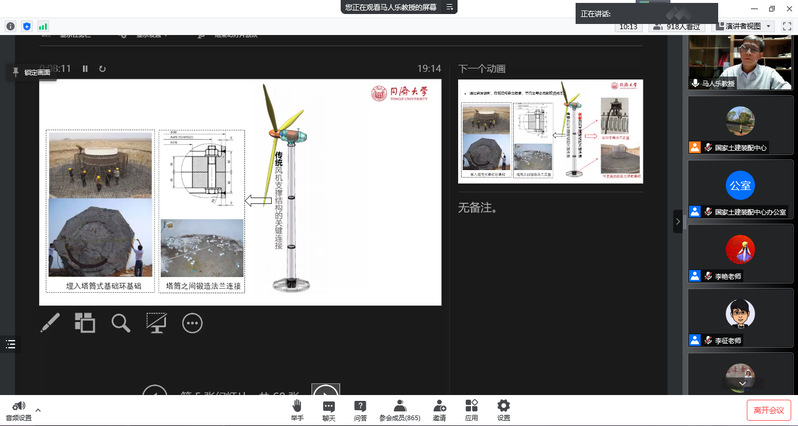Select the pen annotation tool under the slide
The width and height of the screenshot is (798, 426).
click(x=50, y=323)
